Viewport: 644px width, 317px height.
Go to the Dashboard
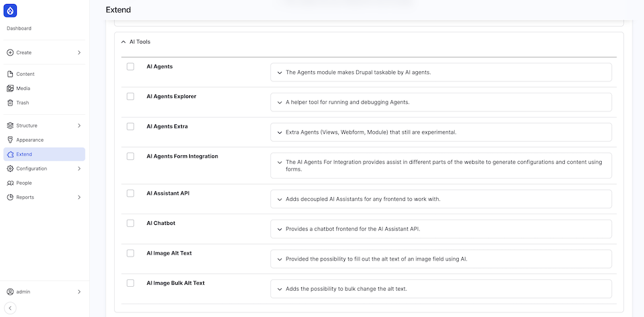tap(19, 28)
